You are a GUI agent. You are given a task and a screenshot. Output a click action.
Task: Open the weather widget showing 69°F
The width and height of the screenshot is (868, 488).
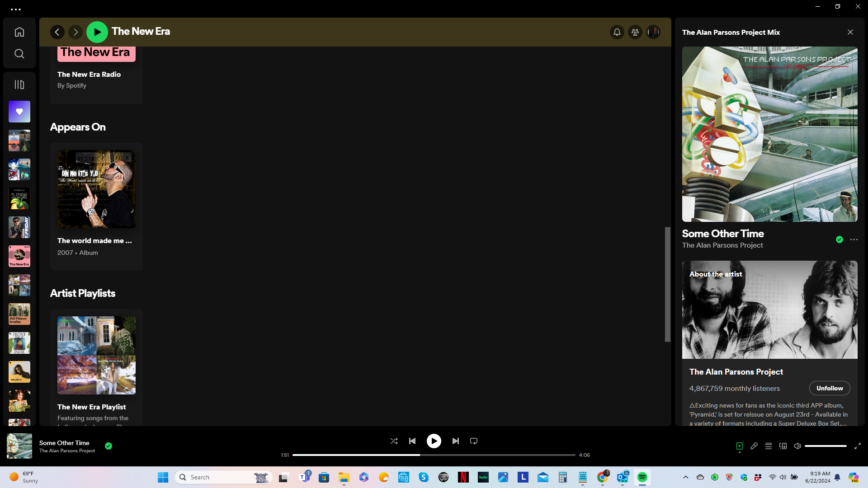click(x=25, y=477)
